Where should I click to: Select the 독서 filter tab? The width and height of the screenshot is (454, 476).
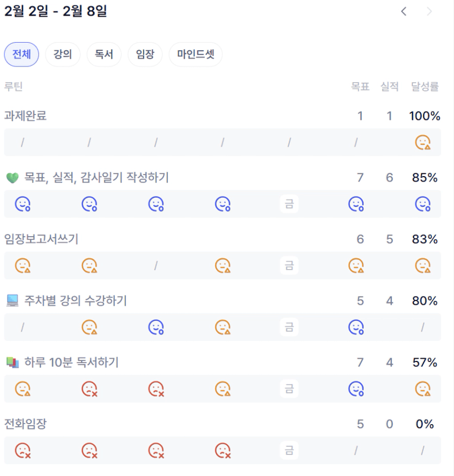(104, 55)
